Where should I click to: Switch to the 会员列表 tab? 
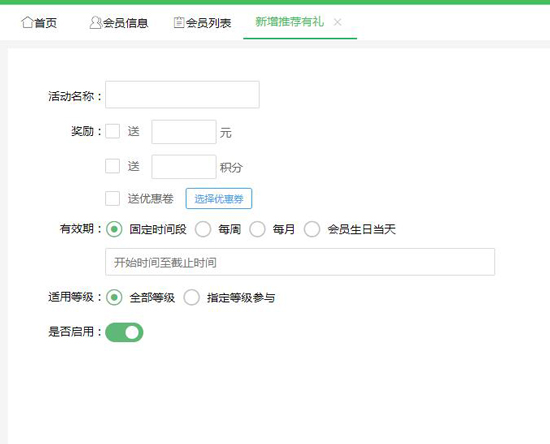coord(202,23)
